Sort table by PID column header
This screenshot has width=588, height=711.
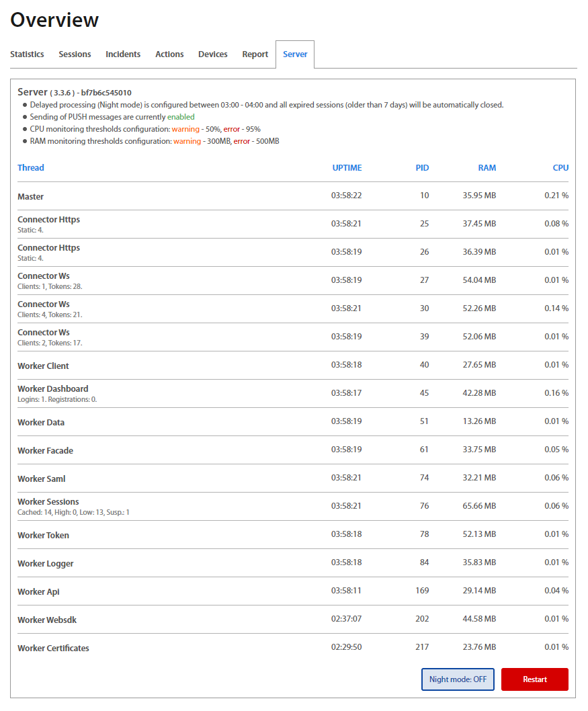[422, 168]
